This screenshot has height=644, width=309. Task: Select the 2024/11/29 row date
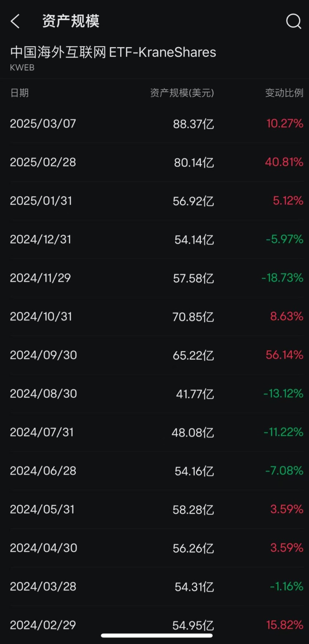coord(40,278)
